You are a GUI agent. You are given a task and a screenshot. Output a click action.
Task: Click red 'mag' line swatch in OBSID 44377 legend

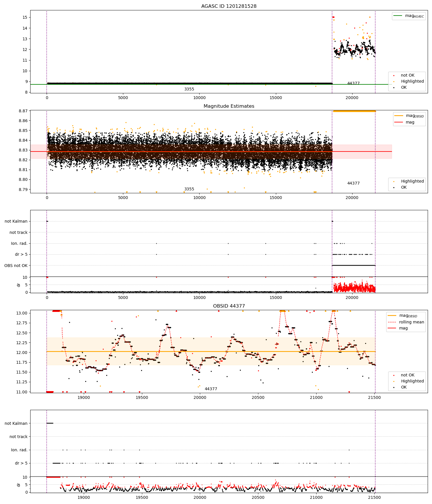point(392,328)
